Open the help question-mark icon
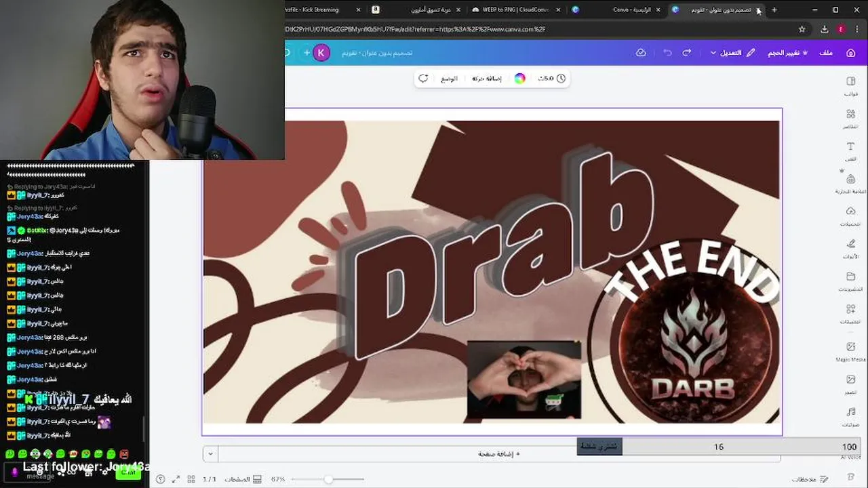Screen dimensions: 868x488 [160, 479]
